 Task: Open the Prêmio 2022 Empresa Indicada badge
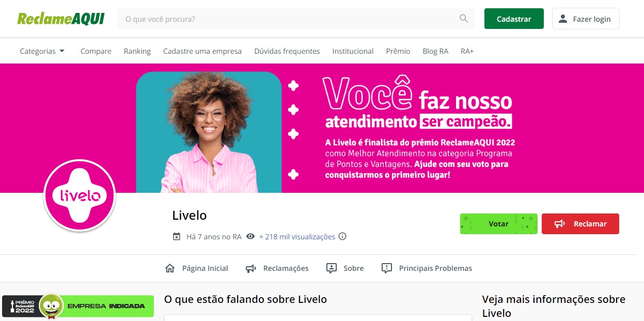[78, 306]
